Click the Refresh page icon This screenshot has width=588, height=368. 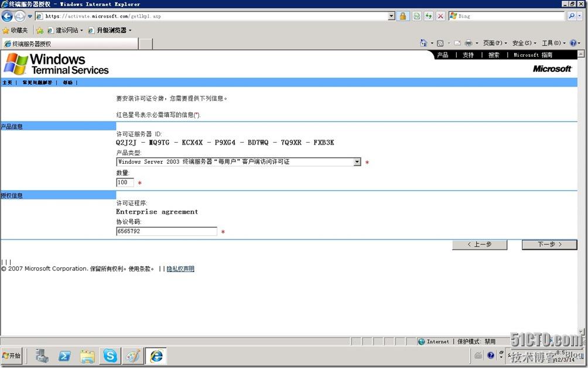point(429,16)
